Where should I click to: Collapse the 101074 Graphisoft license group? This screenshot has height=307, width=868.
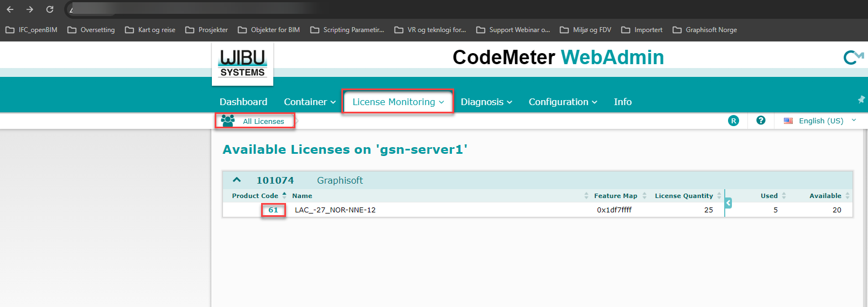[237, 180]
